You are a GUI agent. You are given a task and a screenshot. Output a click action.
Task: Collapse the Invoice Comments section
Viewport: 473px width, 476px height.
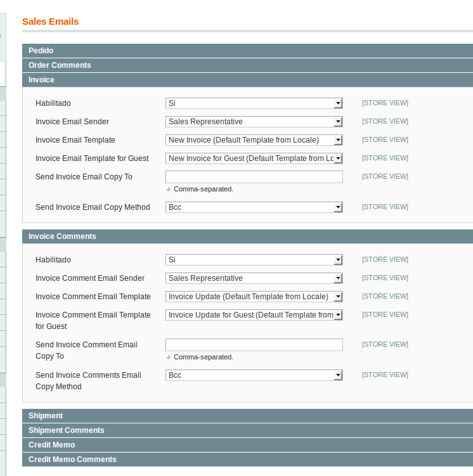(x=62, y=236)
